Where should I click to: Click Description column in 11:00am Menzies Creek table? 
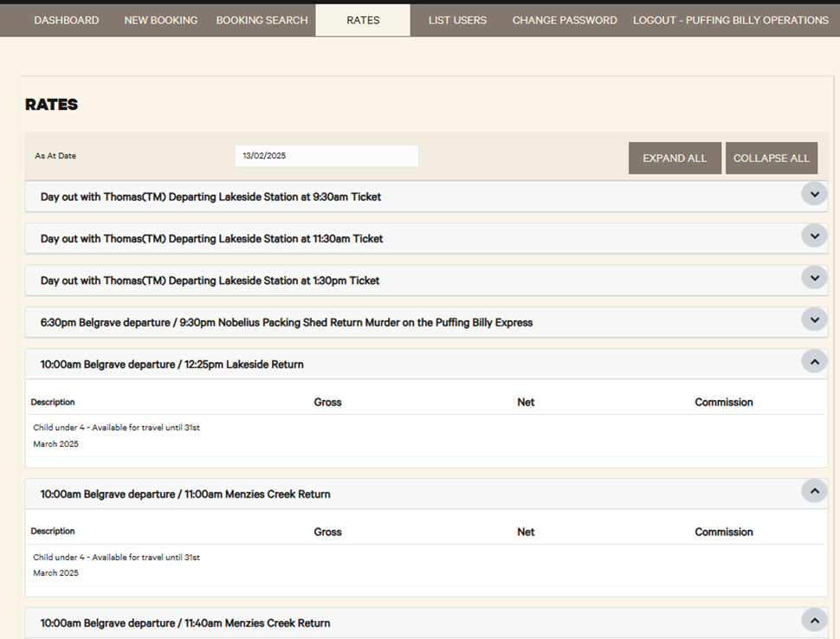pyautogui.click(x=53, y=532)
